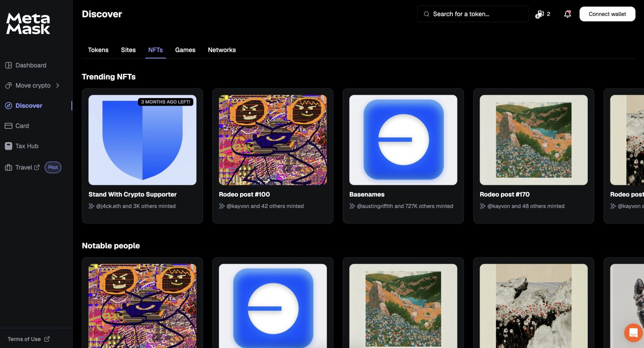Open notifications bell icon
Image resolution: width=644 pixels, height=348 pixels.
(x=568, y=14)
